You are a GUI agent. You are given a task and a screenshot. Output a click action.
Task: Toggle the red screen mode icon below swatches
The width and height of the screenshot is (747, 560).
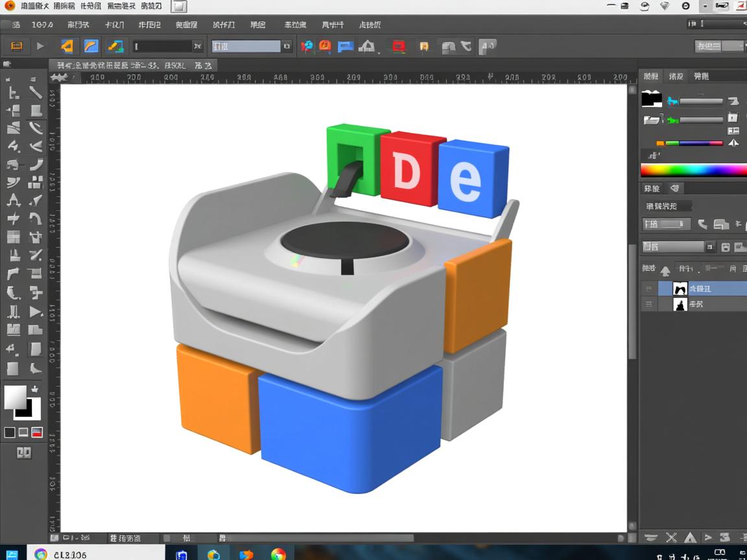point(37,432)
